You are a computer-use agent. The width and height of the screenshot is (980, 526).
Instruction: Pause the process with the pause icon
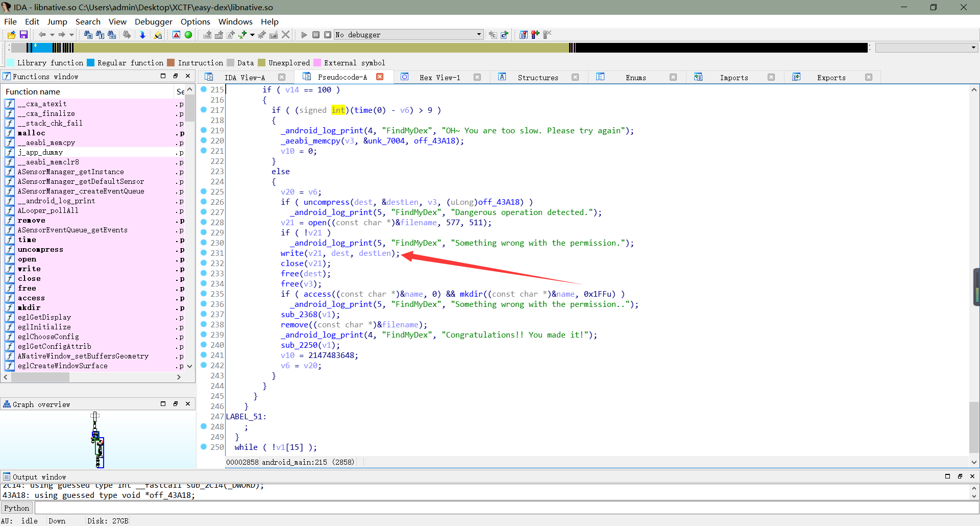[x=316, y=35]
